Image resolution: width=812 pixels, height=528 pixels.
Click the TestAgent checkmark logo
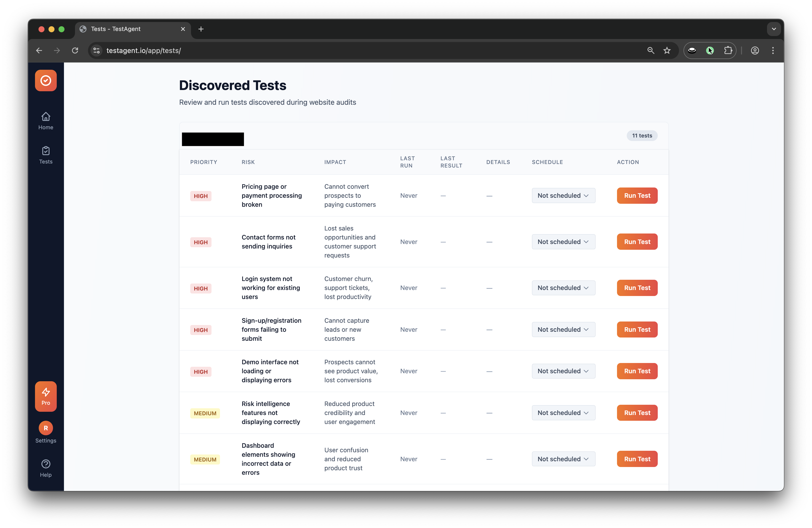pyautogui.click(x=46, y=80)
